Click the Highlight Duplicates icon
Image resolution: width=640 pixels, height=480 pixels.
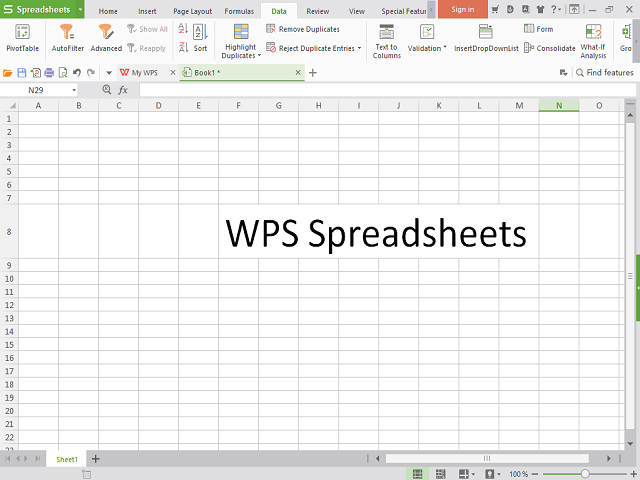coord(241,31)
